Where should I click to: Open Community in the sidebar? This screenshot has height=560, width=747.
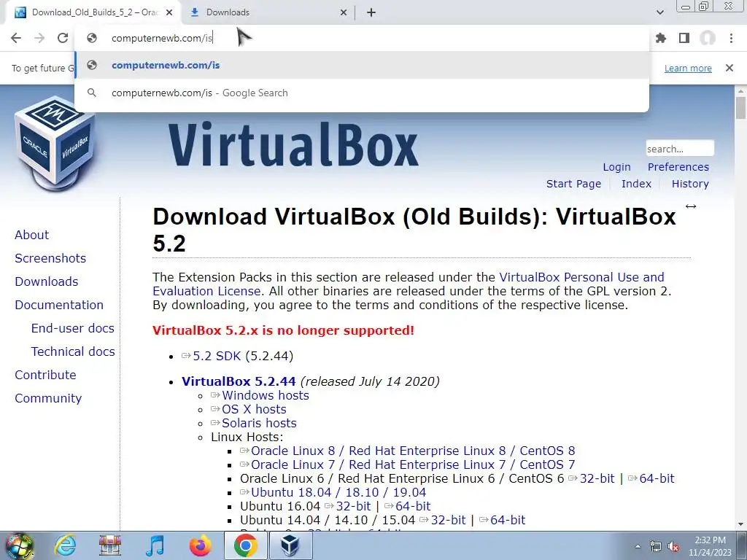48,398
